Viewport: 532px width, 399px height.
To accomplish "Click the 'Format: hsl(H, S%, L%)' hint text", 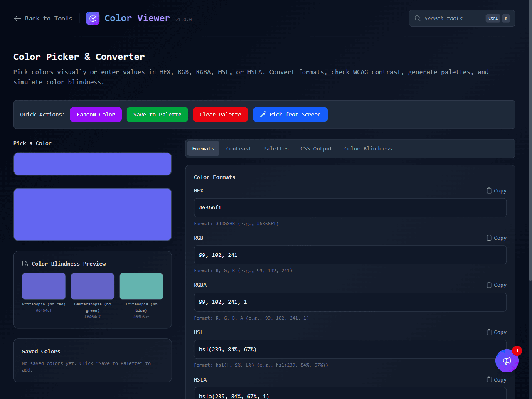I will (261, 365).
